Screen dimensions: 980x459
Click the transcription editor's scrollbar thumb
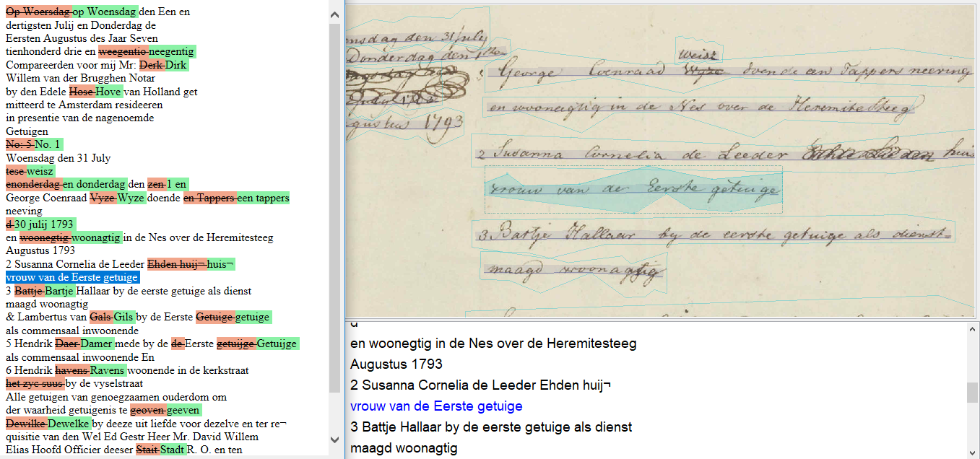tap(972, 393)
